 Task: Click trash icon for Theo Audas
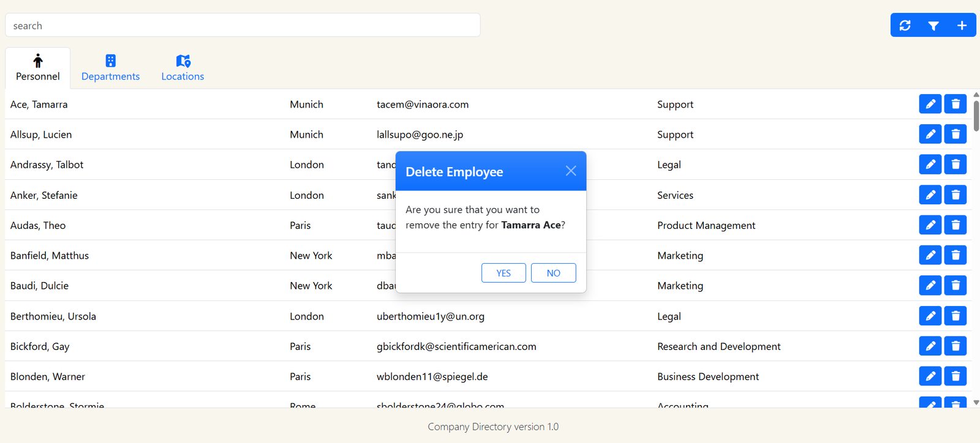click(x=956, y=225)
